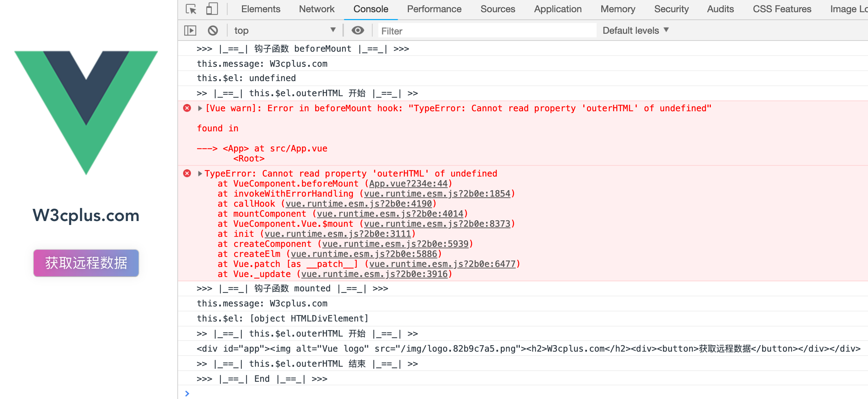The height and width of the screenshot is (399, 868).
Task: Open the vue.runtime.esm.js?2b0e:1854 link
Action: click(x=437, y=193)
